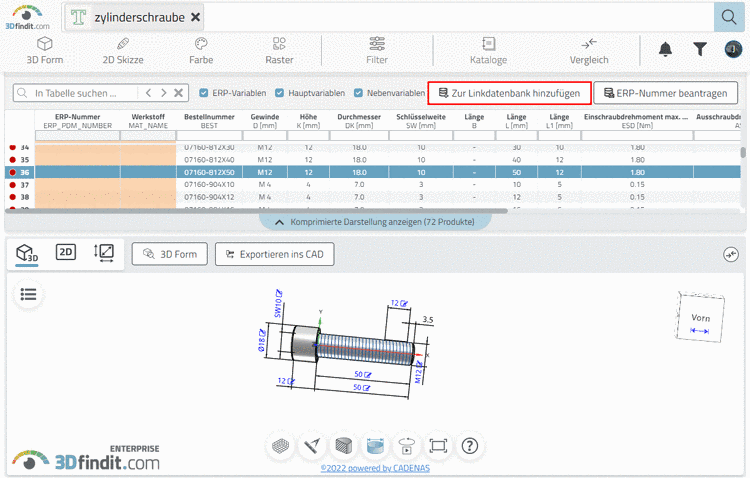750x478 pixels.
Task: Remove the zylinderschraube search term
Action: click(196, 17)
